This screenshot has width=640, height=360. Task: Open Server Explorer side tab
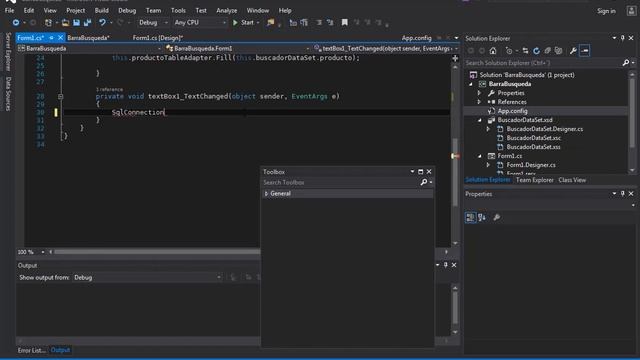(8, 51)
